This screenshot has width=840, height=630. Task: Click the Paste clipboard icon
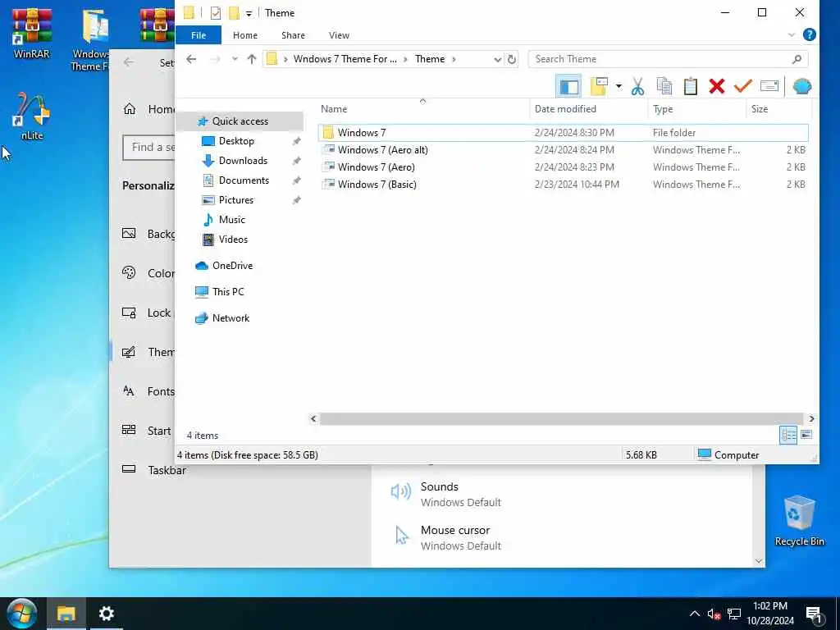(x=691, y=86)
